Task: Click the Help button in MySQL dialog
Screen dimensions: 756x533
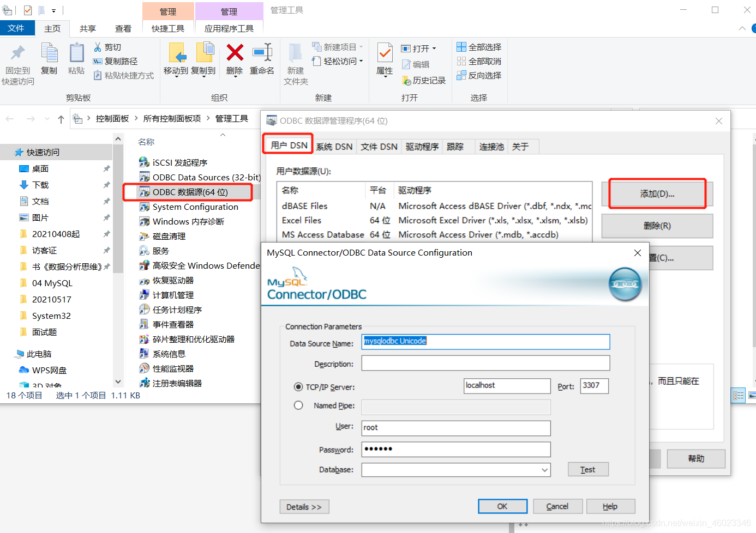Action: point(610,506)
